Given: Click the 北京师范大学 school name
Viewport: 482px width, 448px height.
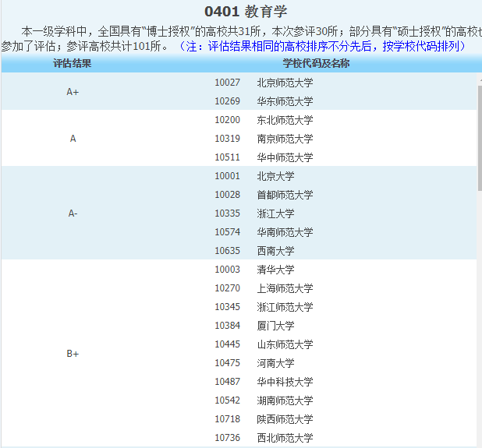Looking at the screenshot, I should point(285,83).
